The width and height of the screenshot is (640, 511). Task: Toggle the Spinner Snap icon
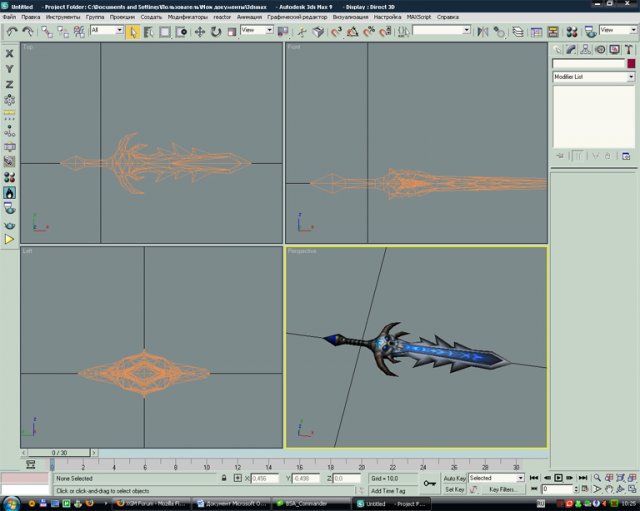pos(385,32)
